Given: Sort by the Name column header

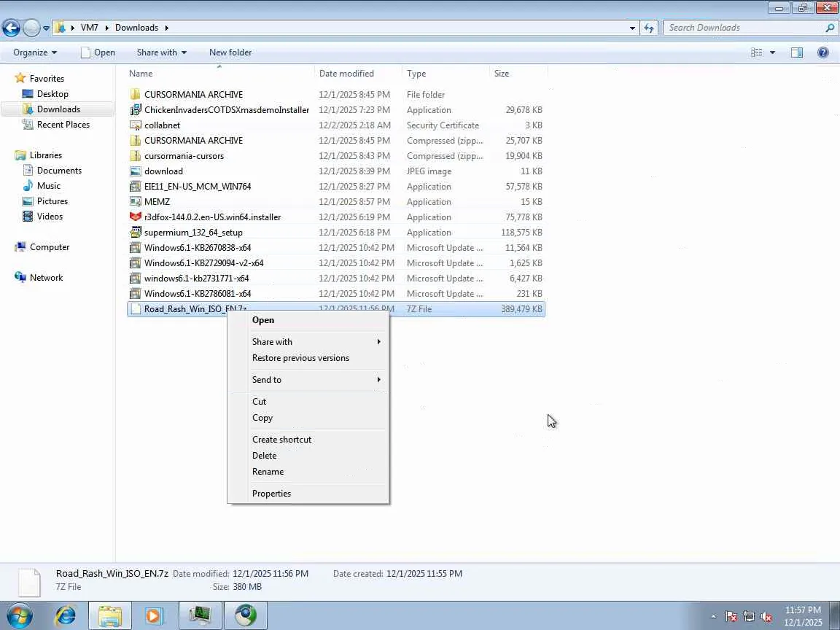Looking at the screenshot, I should tap(219, 74).
